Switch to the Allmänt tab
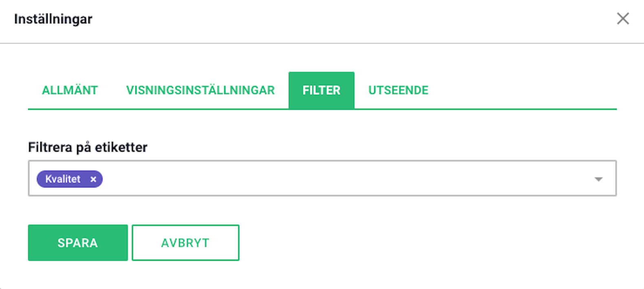 point(70,90)
